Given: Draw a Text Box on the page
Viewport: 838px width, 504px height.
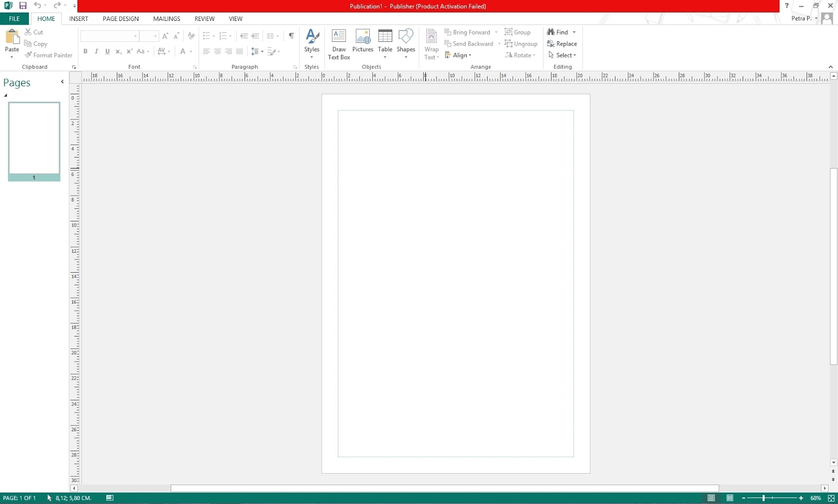Looking at the screenshot, I should click(339, 44).
